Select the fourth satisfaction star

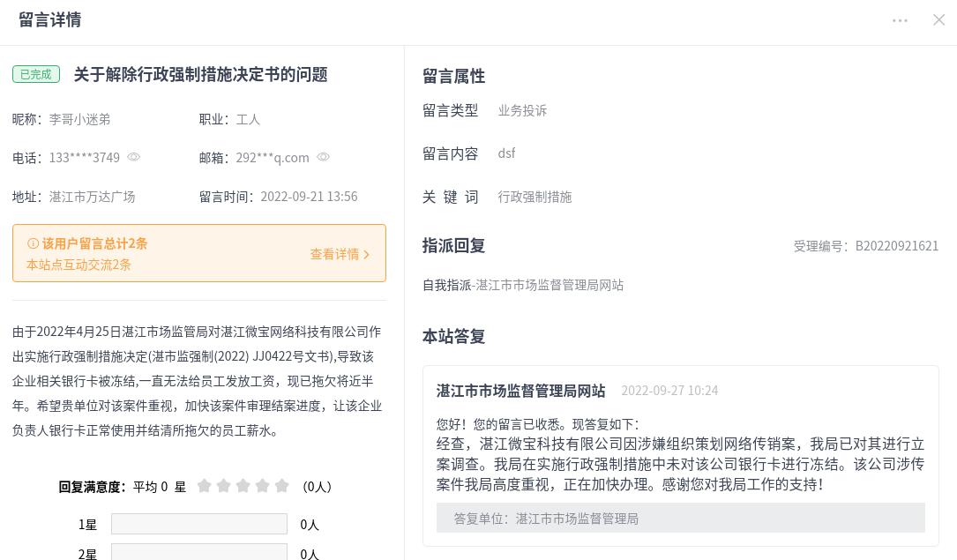tap(263, 486)
